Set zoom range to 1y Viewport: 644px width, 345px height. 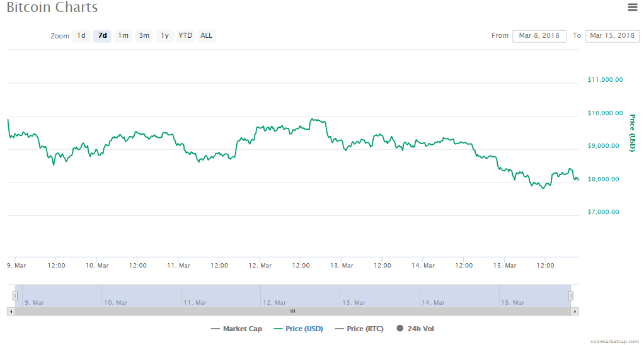pos(164,36)
